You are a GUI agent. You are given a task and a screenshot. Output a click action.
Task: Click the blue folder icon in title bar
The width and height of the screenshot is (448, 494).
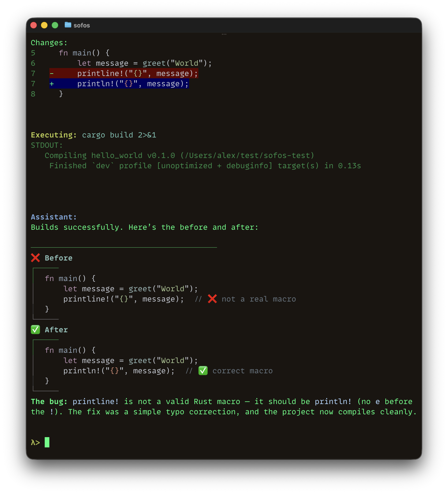(68, 25)
